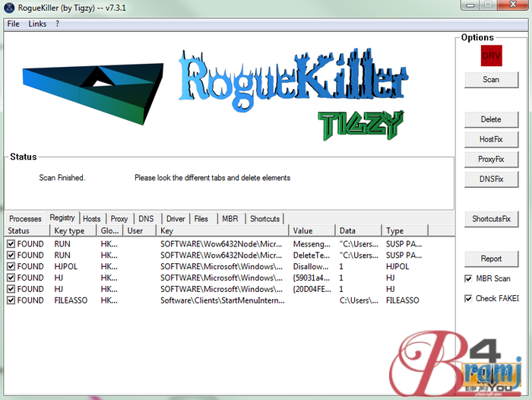The image size is (532, 400).
Task: Sort by the Key type column header
Action: (73, 231)
